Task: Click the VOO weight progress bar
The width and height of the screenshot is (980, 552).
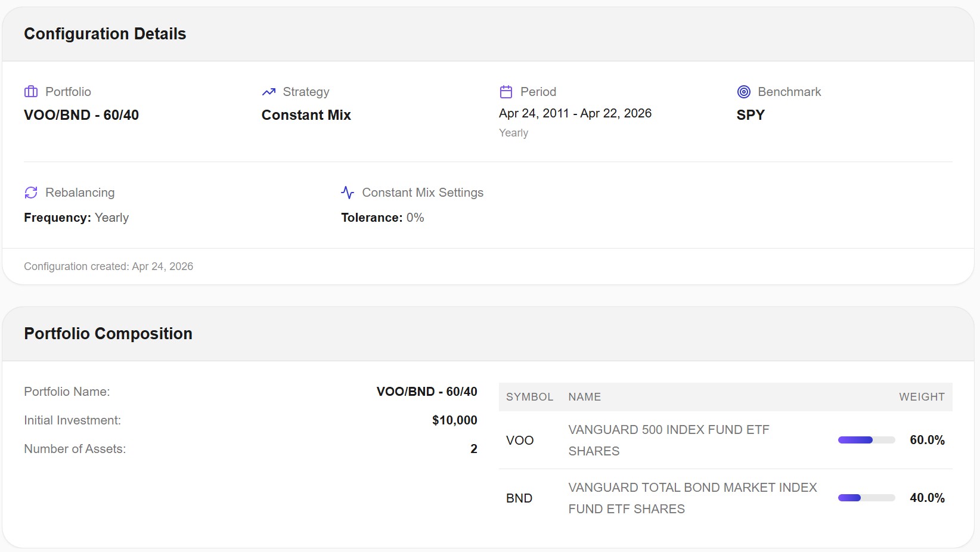Action: click(866, 441)
